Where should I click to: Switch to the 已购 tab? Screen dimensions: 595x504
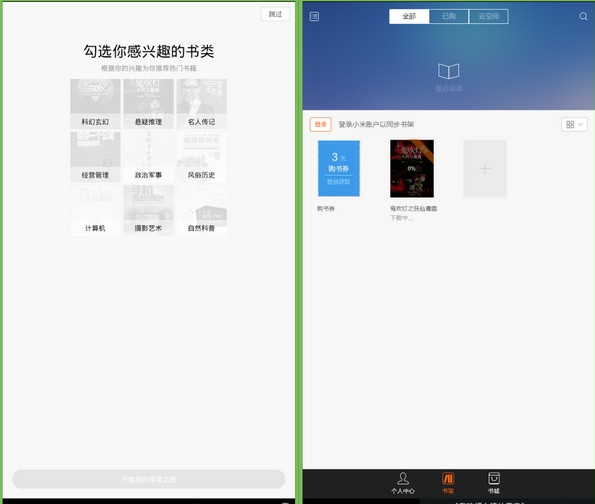point(449,16)
